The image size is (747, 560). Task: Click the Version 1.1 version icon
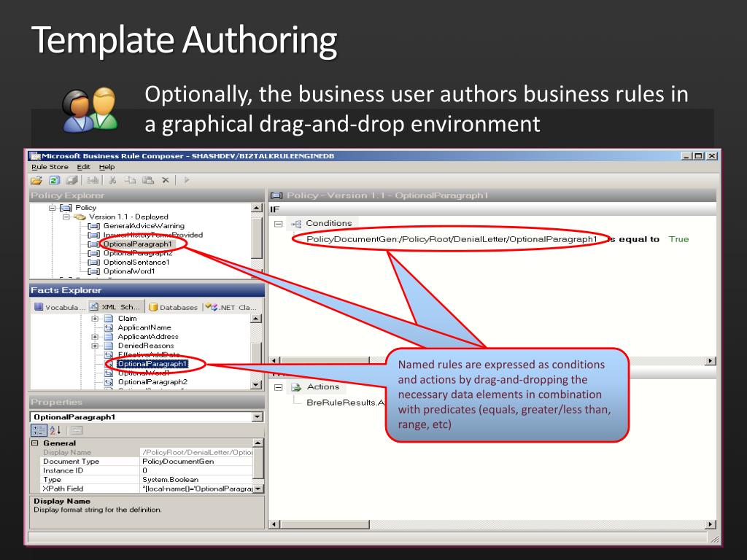80,217
